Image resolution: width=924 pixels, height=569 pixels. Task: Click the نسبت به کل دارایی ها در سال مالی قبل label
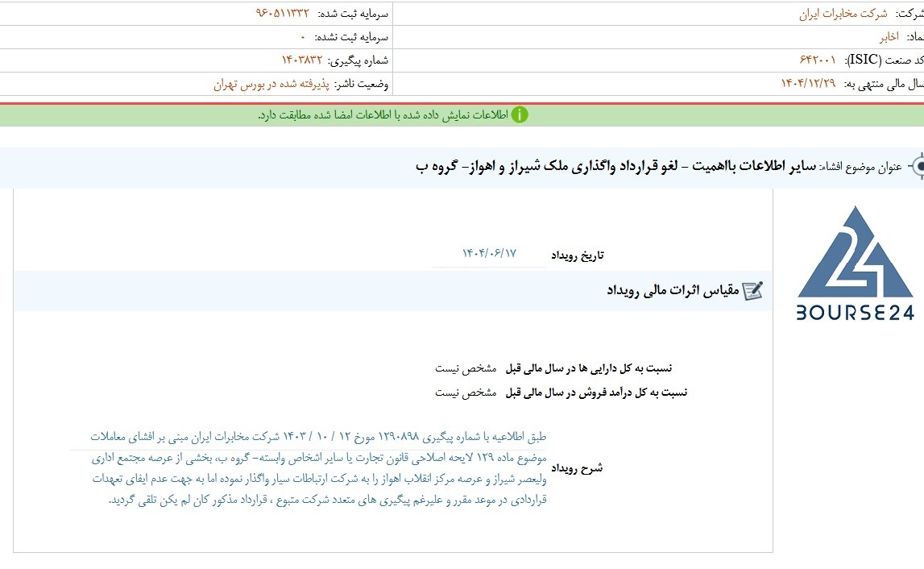[x=589, y=368]
